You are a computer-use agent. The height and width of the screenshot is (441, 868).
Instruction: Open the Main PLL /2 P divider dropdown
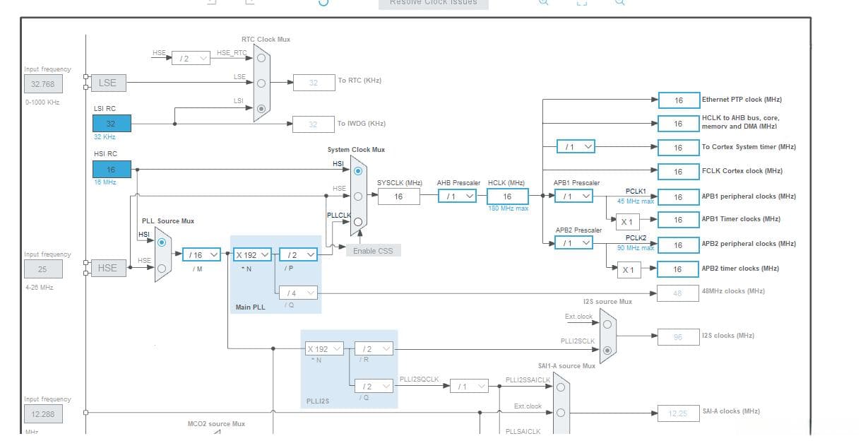tap(299, 254)
